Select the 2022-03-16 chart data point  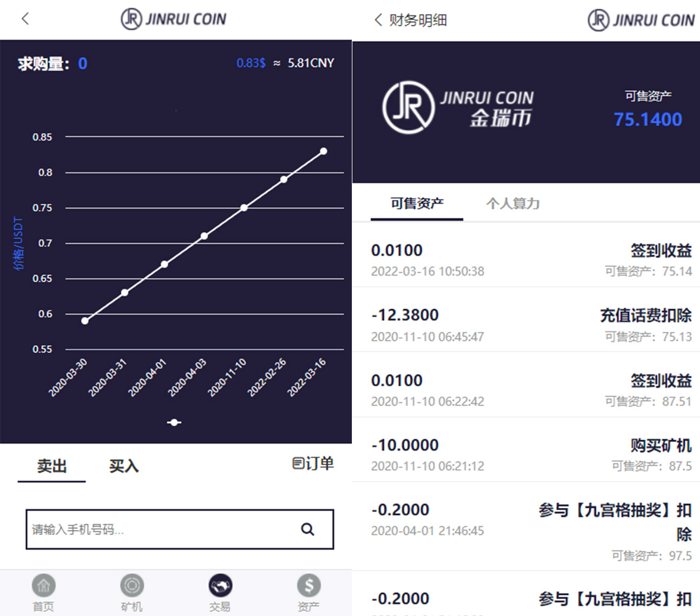click(x=323, y=151)
